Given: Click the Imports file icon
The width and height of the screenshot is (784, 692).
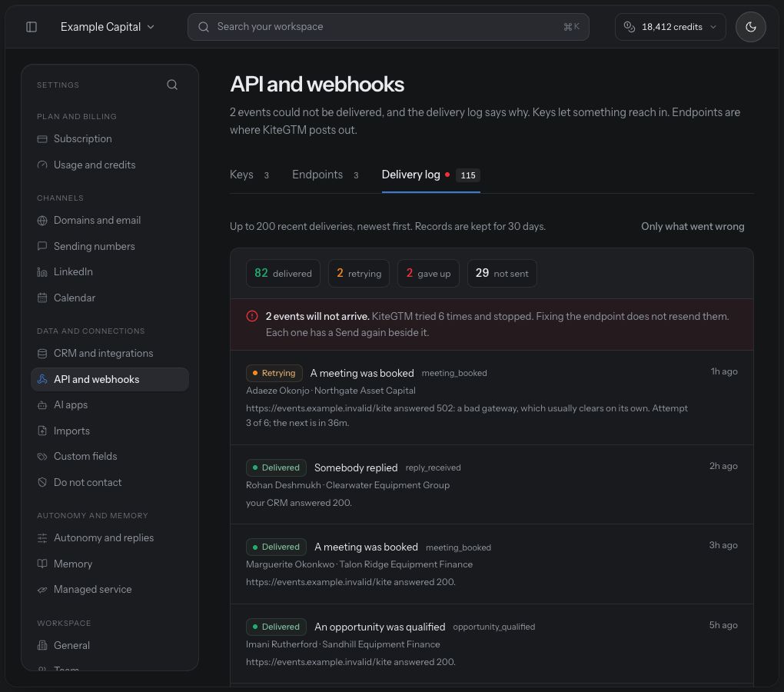Looking at the screenshot, I should tap(42, 431).
